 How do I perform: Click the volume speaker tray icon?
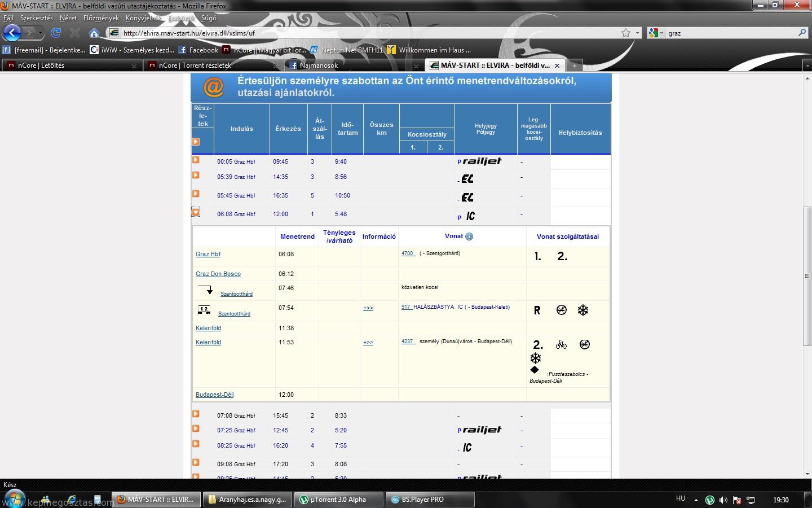[723, 500]
